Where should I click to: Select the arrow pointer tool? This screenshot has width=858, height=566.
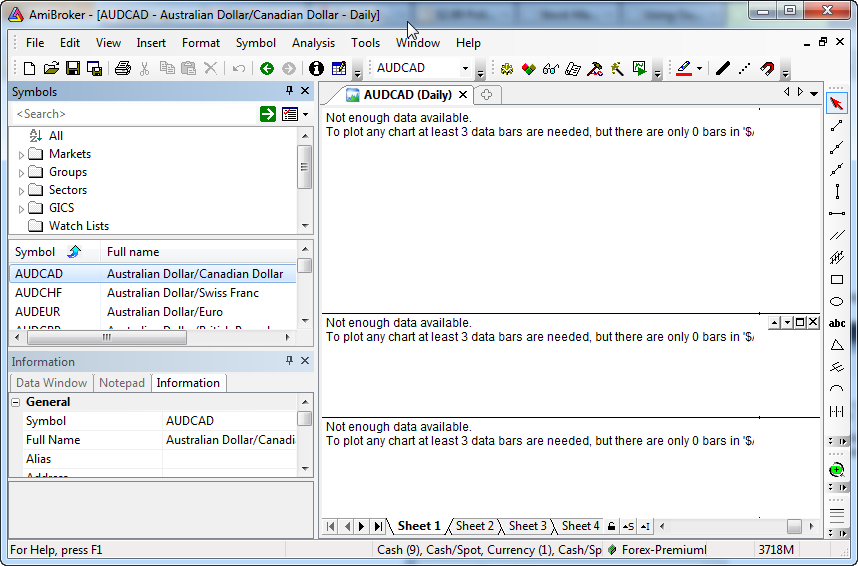point(836,103)
